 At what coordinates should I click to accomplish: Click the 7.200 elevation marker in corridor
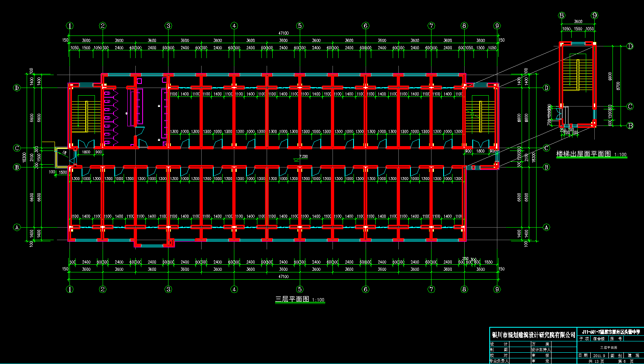[x=303, y=157]
